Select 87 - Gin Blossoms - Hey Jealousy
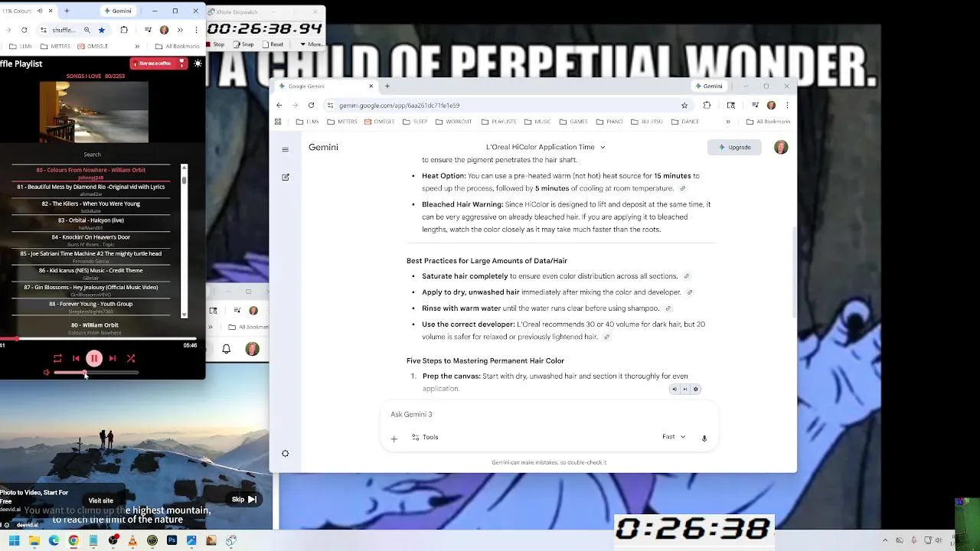980x551 pixels. pos(91,290)
